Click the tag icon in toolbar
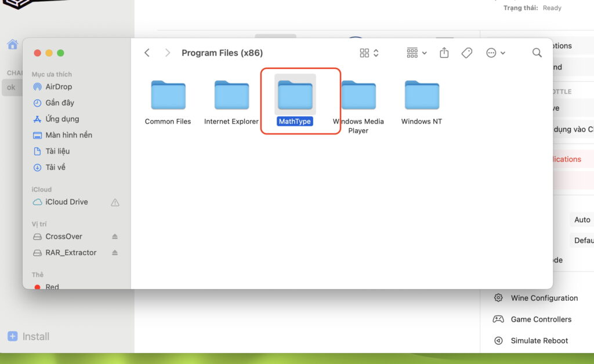This screenshot has height=364, width=594. pos(467,53)
